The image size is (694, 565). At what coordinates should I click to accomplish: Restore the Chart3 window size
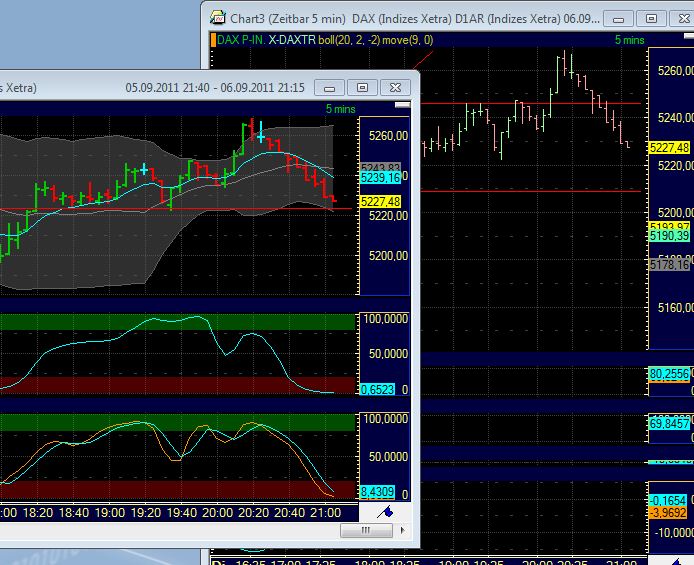click(651, 19)
